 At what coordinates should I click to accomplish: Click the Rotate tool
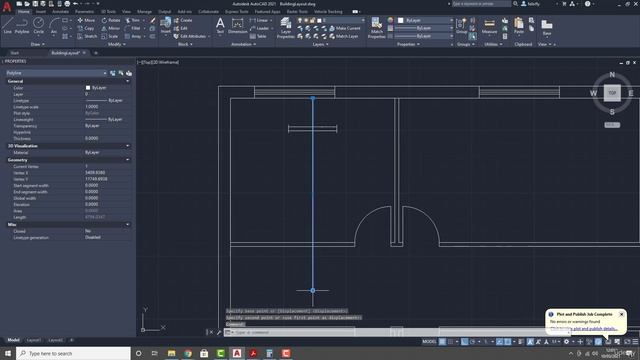111,20
